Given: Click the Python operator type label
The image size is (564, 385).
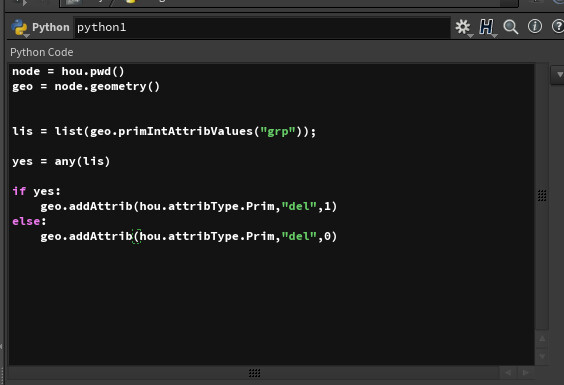Looking at the screenshot, I should [x=51, y=27].
